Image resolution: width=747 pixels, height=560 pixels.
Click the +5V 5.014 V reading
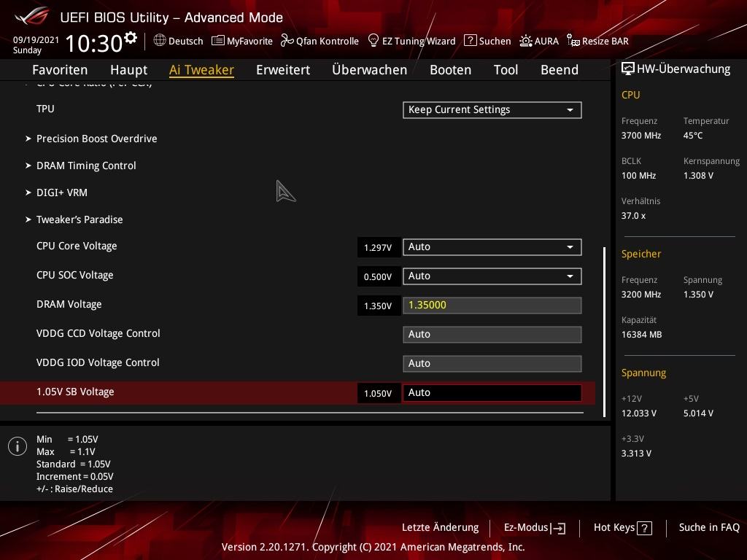click(698, 413)
